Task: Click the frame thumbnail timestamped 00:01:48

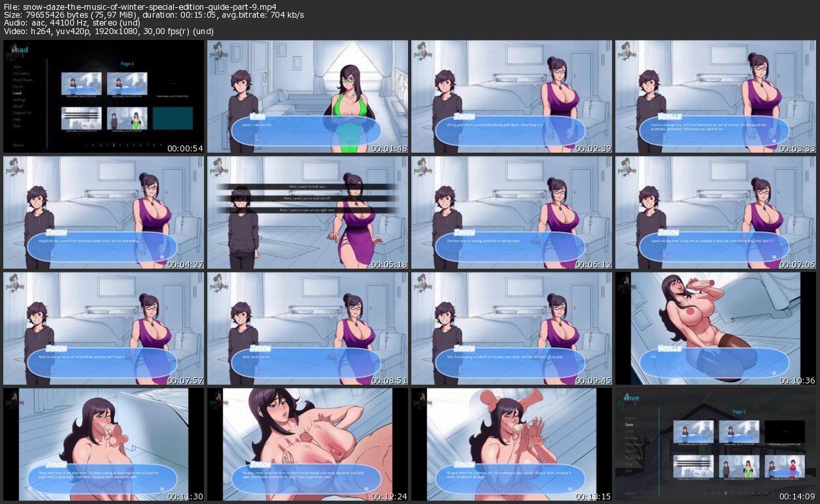Action: [x=308, y=97]
